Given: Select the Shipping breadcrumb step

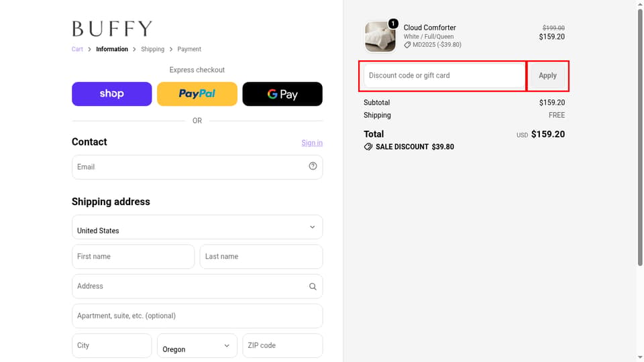Looking at the screenshot, I should 152,49.
